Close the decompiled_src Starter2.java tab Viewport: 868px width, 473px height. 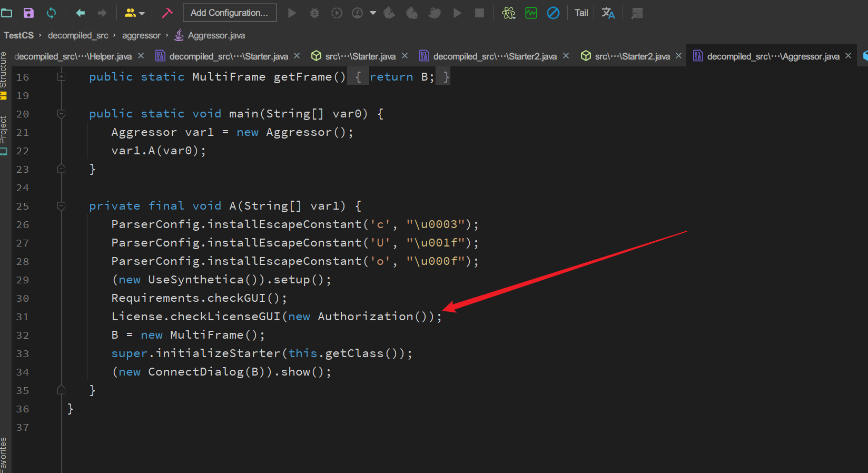pyautogui.click(x=566, y=56)
